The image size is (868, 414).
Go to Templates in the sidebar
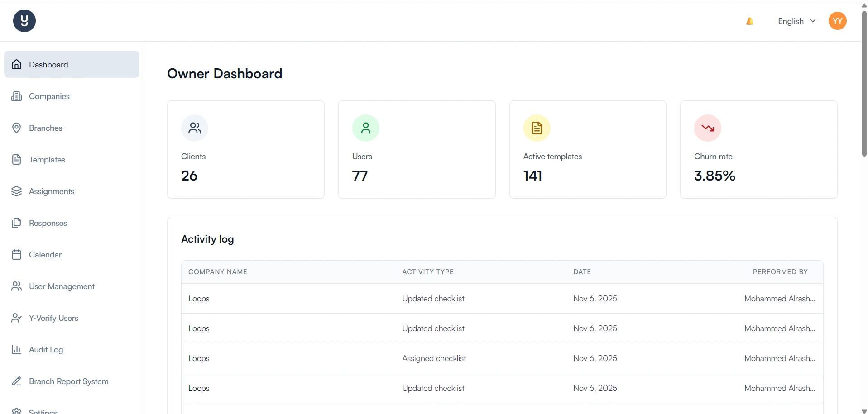pos(47,160)
